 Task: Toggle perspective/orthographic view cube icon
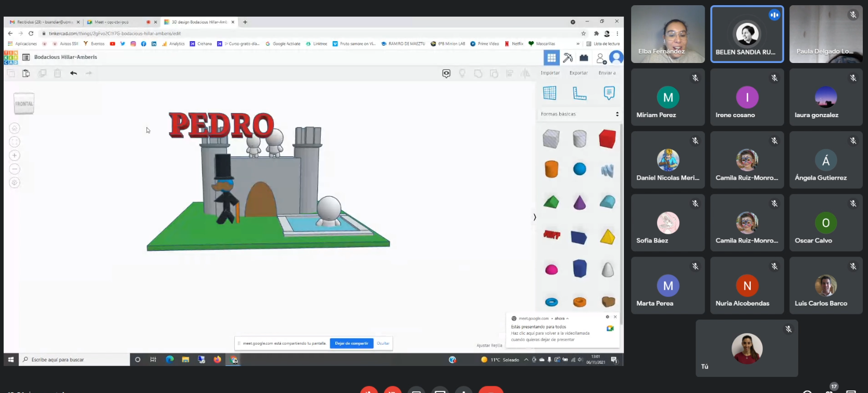click(x=15, y=183)
